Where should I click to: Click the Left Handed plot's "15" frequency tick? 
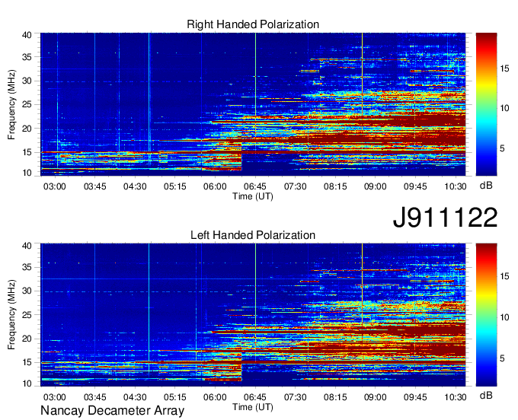27,363
